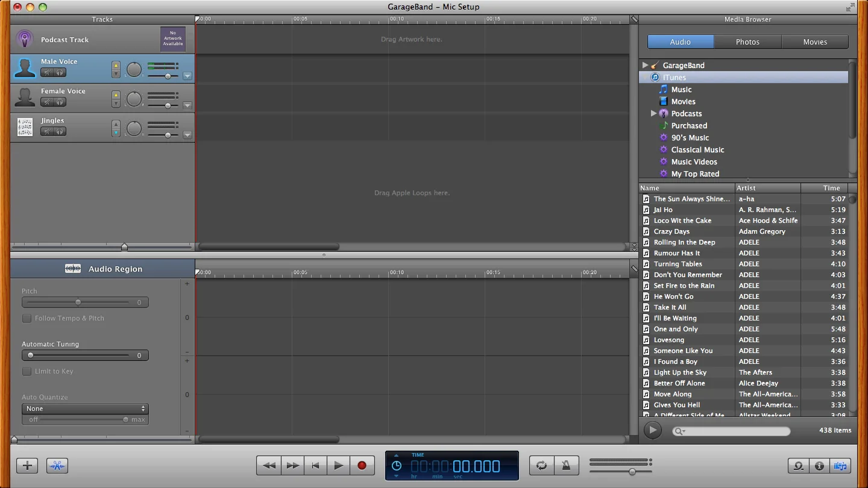The height and width of the screenshot is (488, 868).
Task: Toggle the cycle region loop button
Action: coord(542,466)
